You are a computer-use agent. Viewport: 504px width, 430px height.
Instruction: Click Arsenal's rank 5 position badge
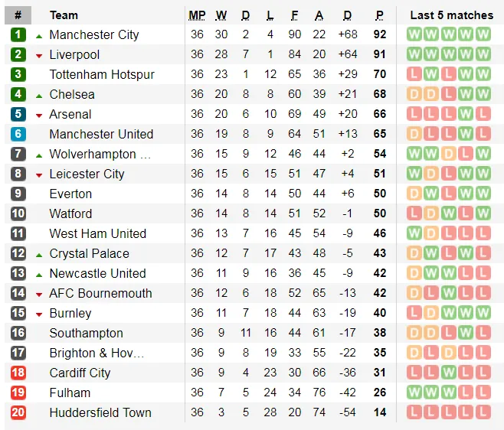point(18,114)
